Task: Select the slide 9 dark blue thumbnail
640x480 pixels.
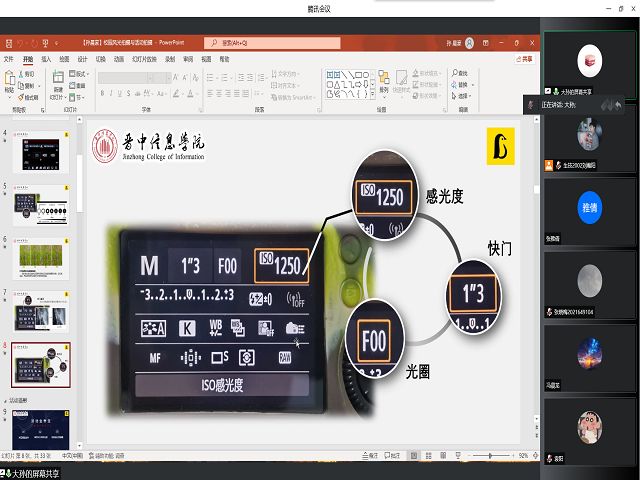Action: tap(41, 430)
